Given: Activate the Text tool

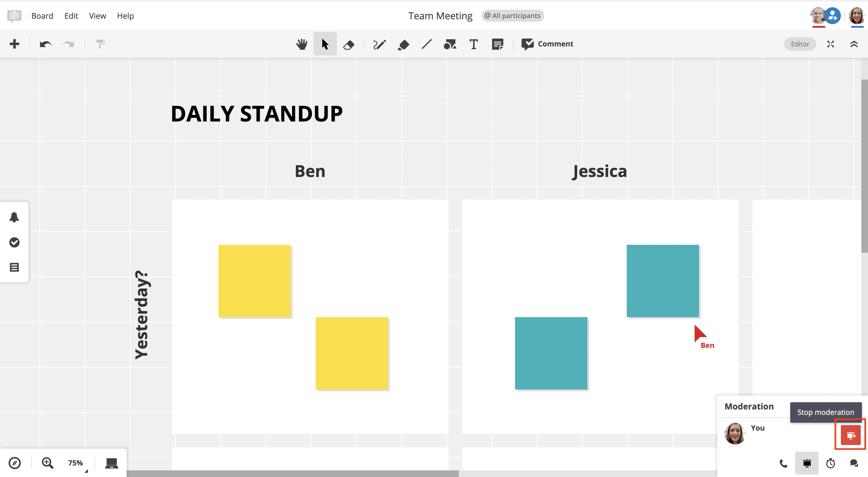Looking at the screenshot, I should pyautogui.click(x=473, y=44).
